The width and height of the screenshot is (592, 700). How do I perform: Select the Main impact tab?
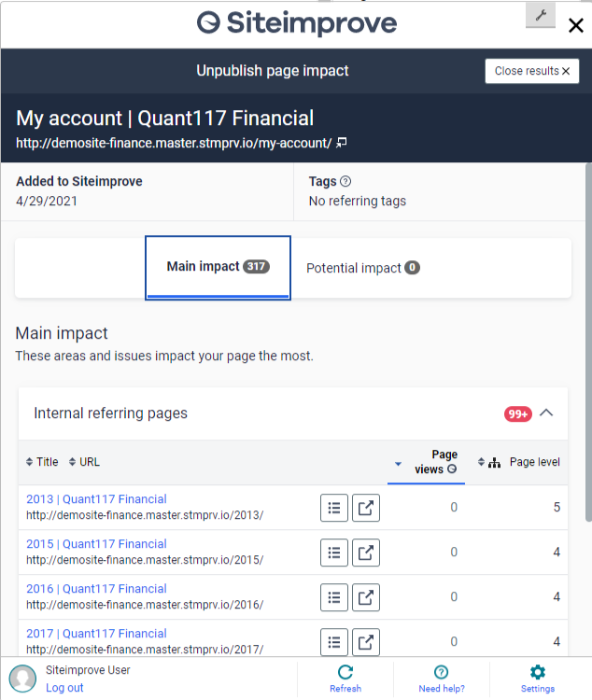click(x=218, y=268)
